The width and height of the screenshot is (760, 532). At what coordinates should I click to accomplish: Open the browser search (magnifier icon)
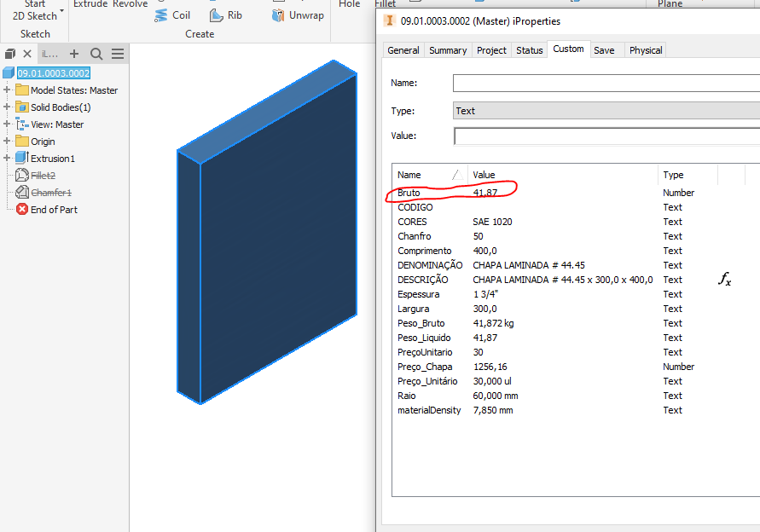click(96, 53)
